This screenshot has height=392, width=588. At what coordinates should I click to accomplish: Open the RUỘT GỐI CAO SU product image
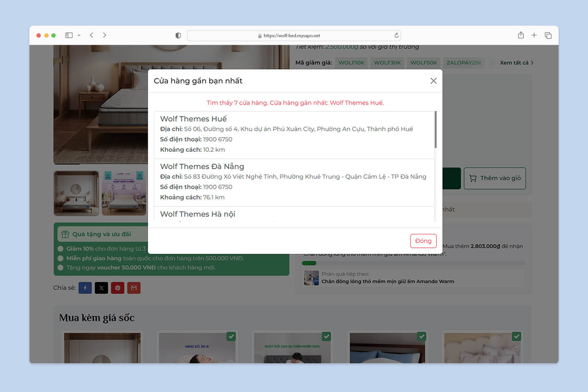click(292, 348)
